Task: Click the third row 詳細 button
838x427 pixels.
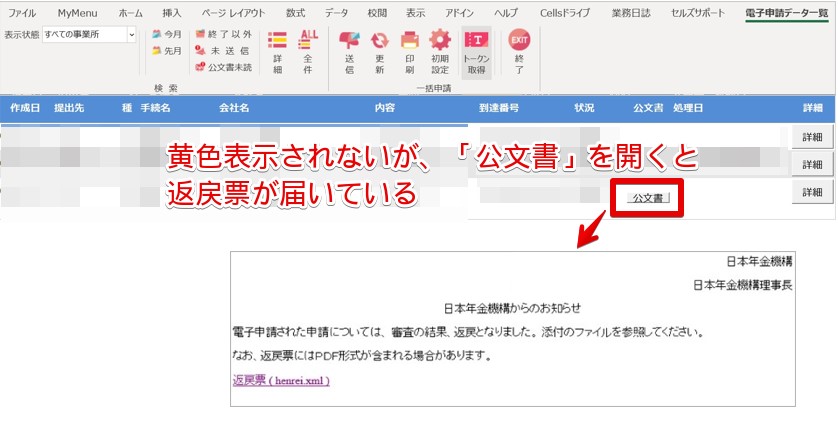Action: (x=812, y=192)
